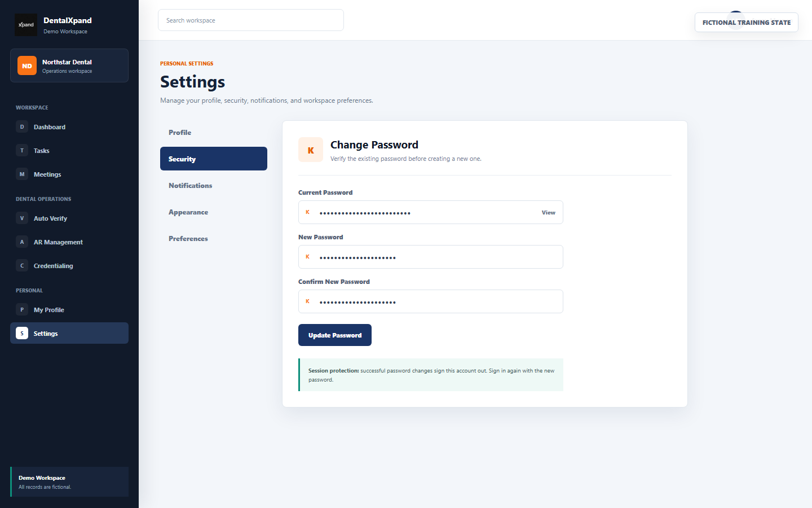Open the Credentialing section
This screenshot has height=508, width=812.
69,266
